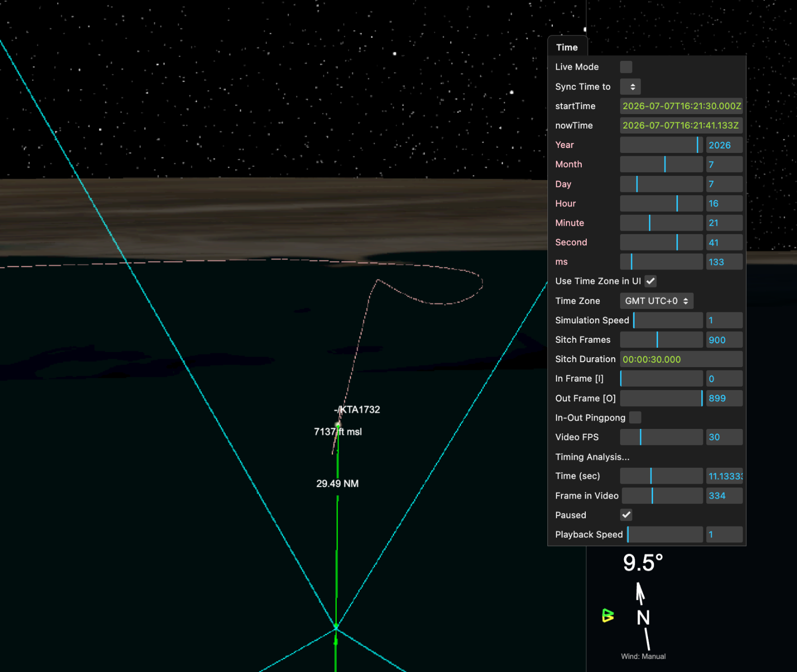The image size is (797, 672).
Task: Adjust the Year slider
Action: coord(662,145)
